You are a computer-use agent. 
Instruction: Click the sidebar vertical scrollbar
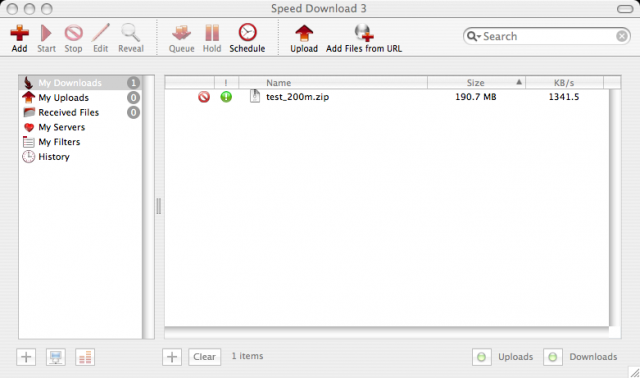pyautogui.click(x=148, y=207)
